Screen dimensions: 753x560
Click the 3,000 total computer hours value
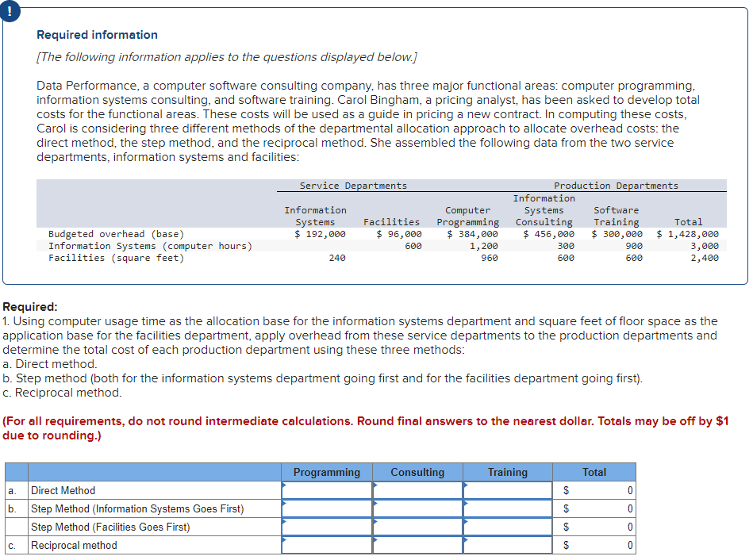[705, 246]
